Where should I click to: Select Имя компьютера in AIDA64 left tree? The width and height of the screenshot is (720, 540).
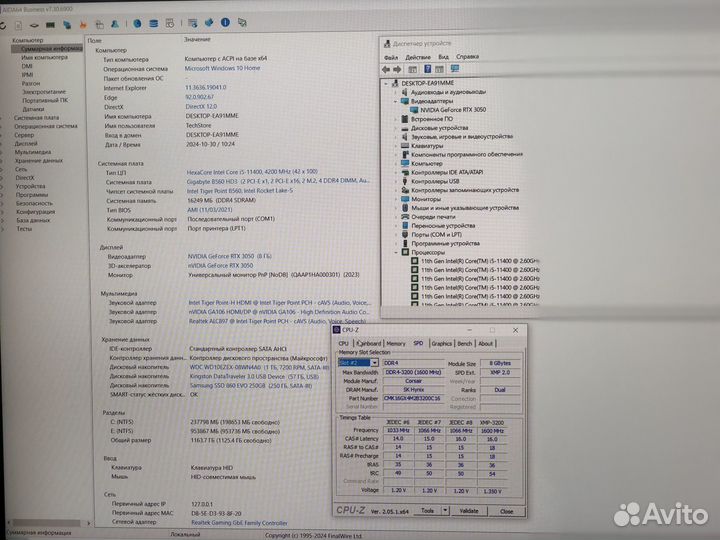point(45,57)
